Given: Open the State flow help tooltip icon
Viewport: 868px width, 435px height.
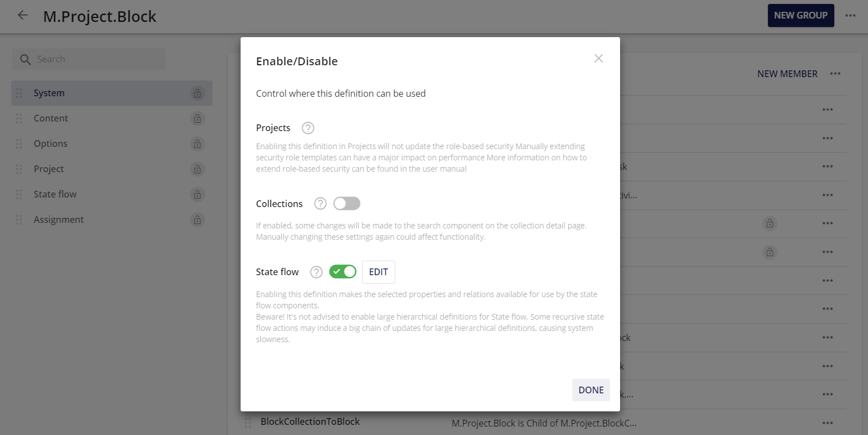Looking at the screenshot, I should pyautogui.click(x=315, y=272).
